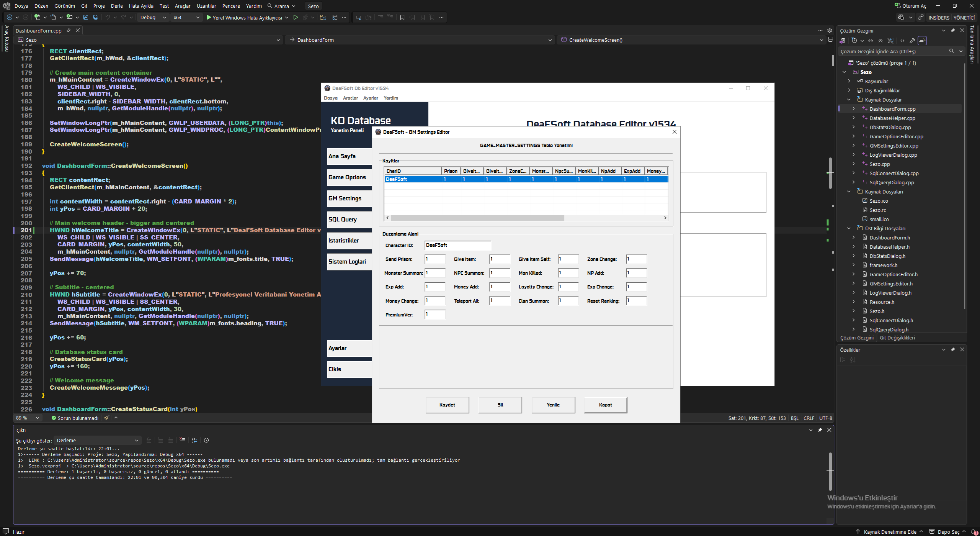The width and height of the screenshot is (980, 536).
Task: Toggle the bookmark icon in the toolbar
Action: pos(402,17)
